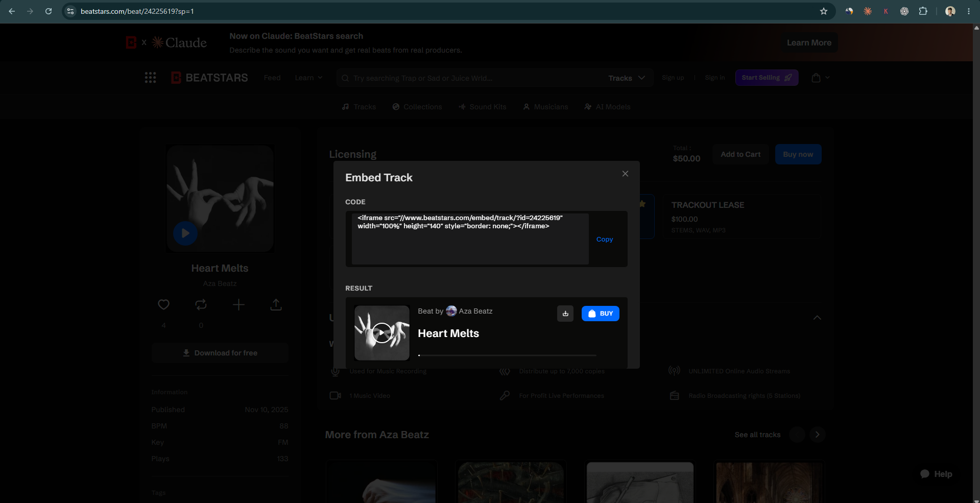
Task: Reload the BeatStars page
Action: click(49, 11)
